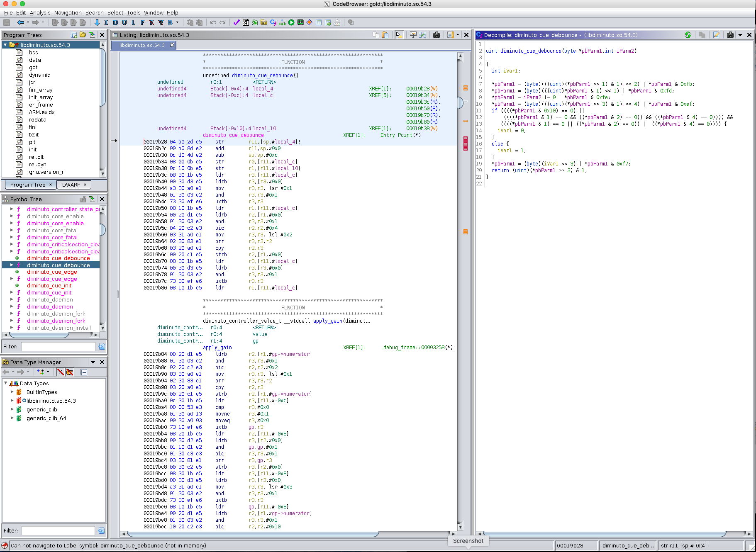Capture a snapshot of the Decompile panel
The height and width of the screenshot is (552, 756).
pos(730,35)
